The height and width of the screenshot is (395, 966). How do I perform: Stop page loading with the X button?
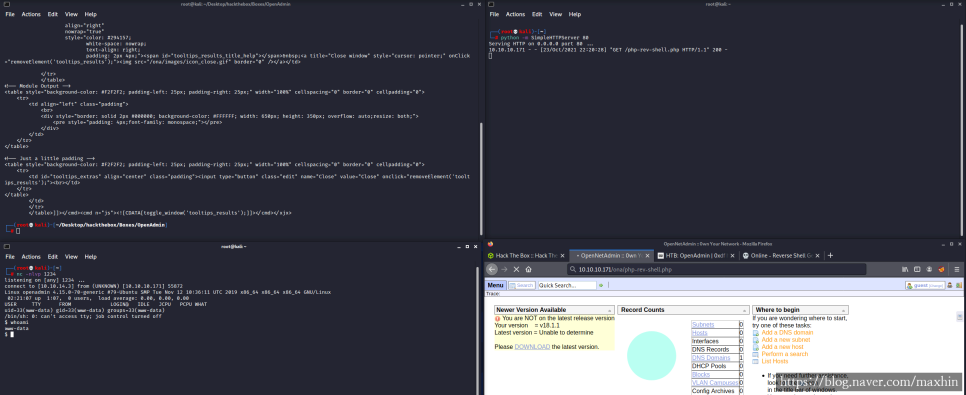coord(516,269)
